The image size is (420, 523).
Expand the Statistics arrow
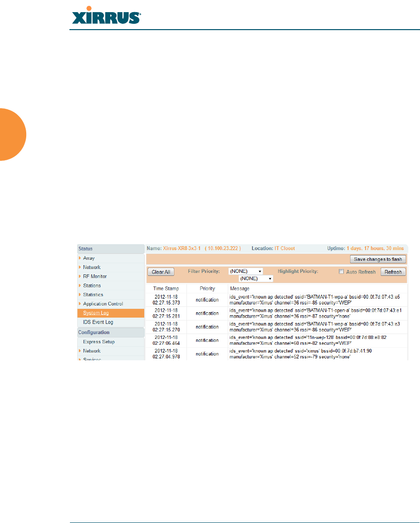tap(80, 294)
